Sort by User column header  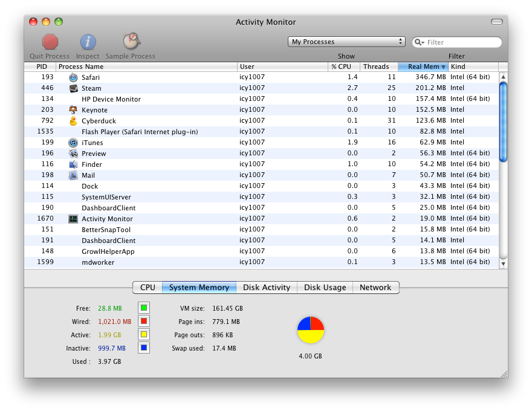[283, 66]
